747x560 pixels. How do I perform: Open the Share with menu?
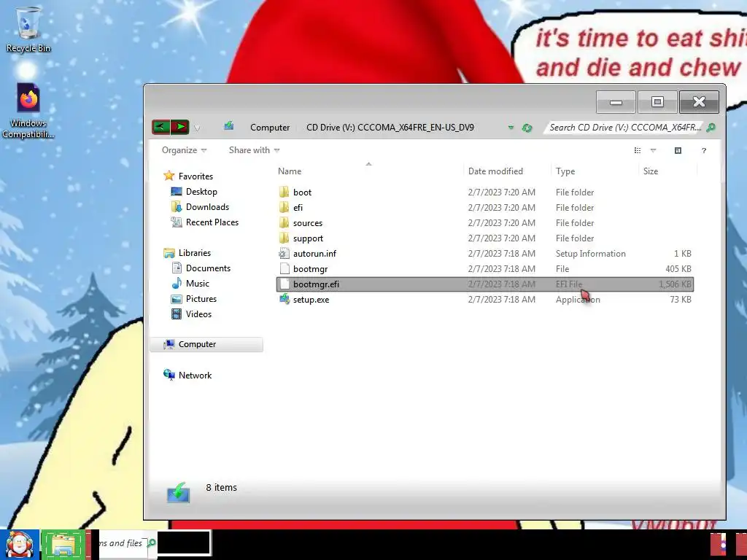tap(254, 150)
